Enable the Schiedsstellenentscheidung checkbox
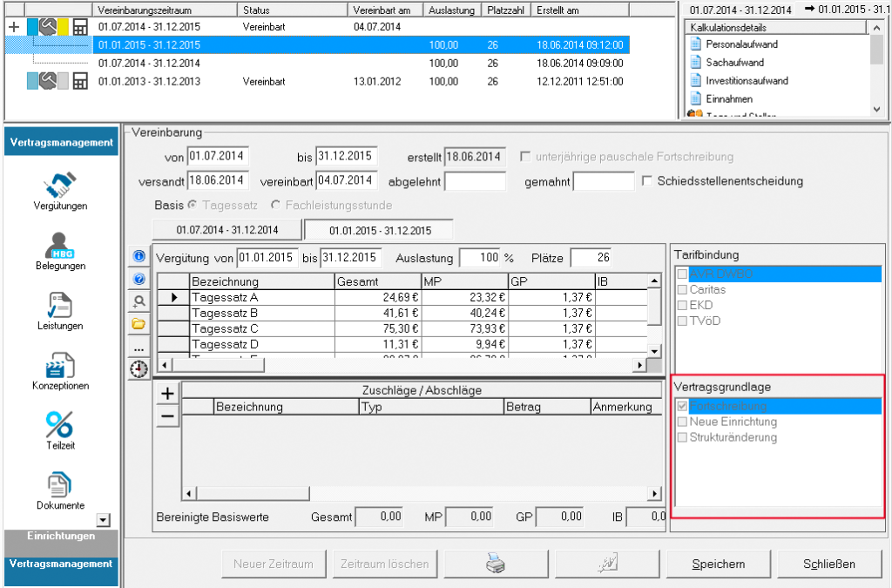 647,181
